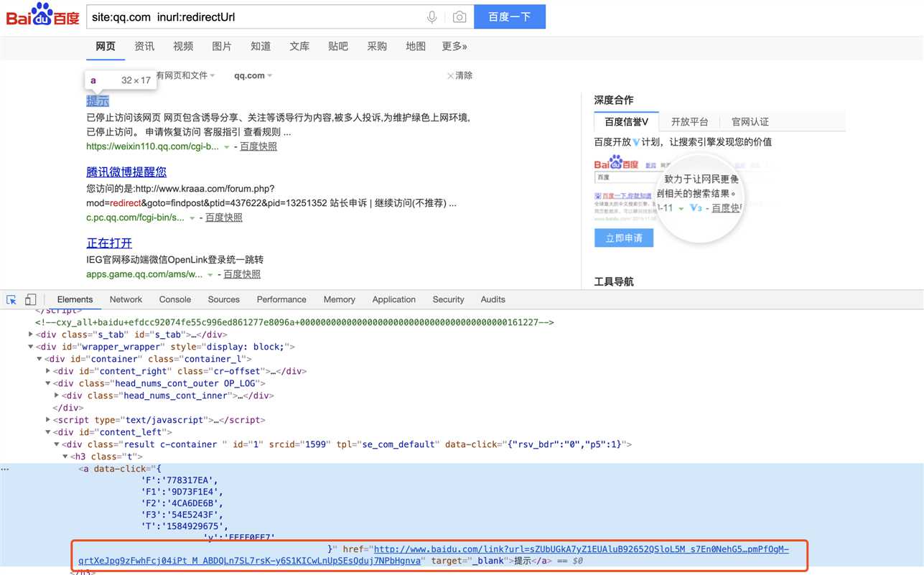This screenshot has height=575, width=924.
Task: Click the 工具导航 heading text
Action: point(614,281)
